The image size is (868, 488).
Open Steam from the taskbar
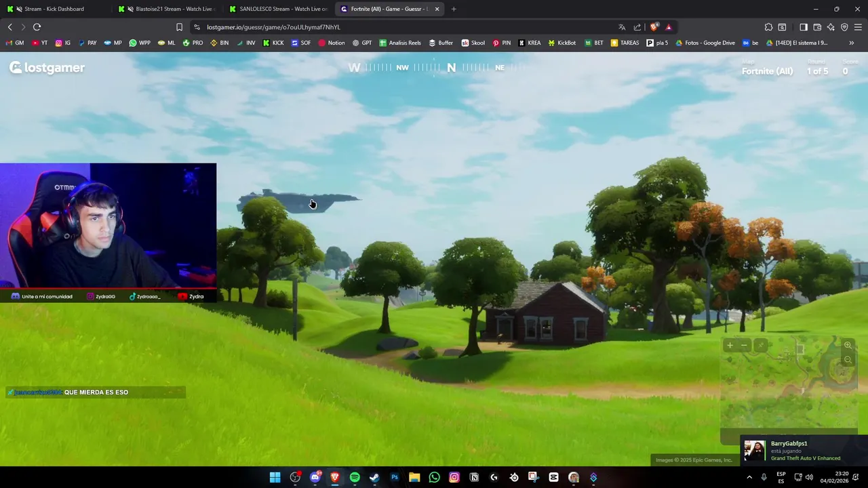pyautogui.click(x=374, y=477)
